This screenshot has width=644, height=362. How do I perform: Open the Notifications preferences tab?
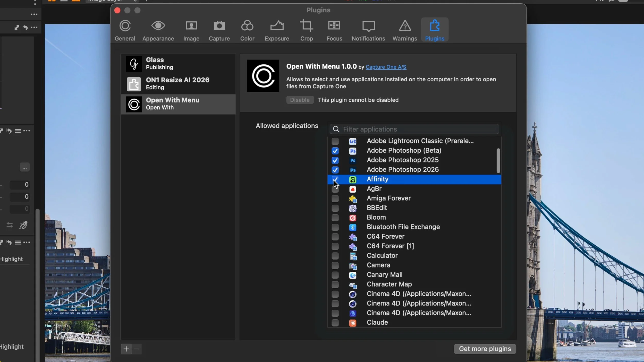[x=368, y=30]
